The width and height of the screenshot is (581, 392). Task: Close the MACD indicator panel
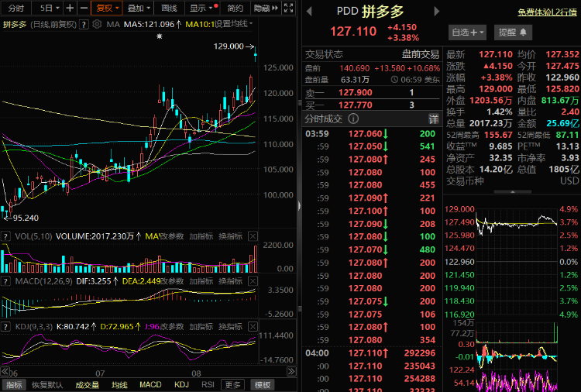[x=253, y=281]
